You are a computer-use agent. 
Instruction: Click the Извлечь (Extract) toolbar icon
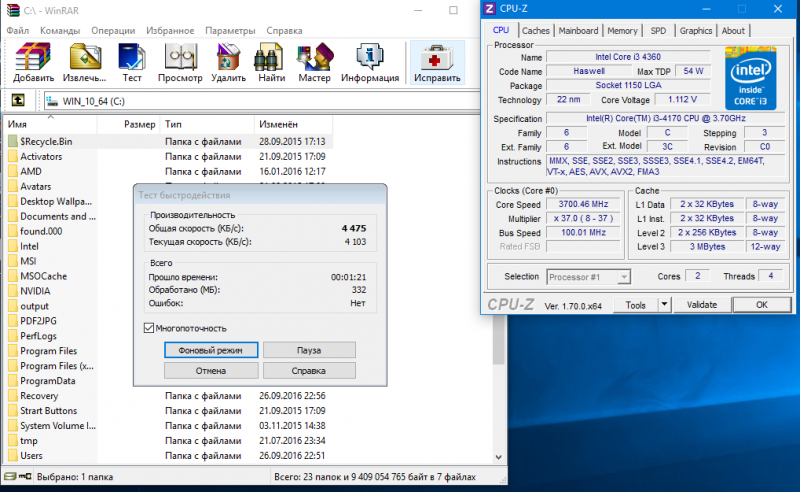84,62
